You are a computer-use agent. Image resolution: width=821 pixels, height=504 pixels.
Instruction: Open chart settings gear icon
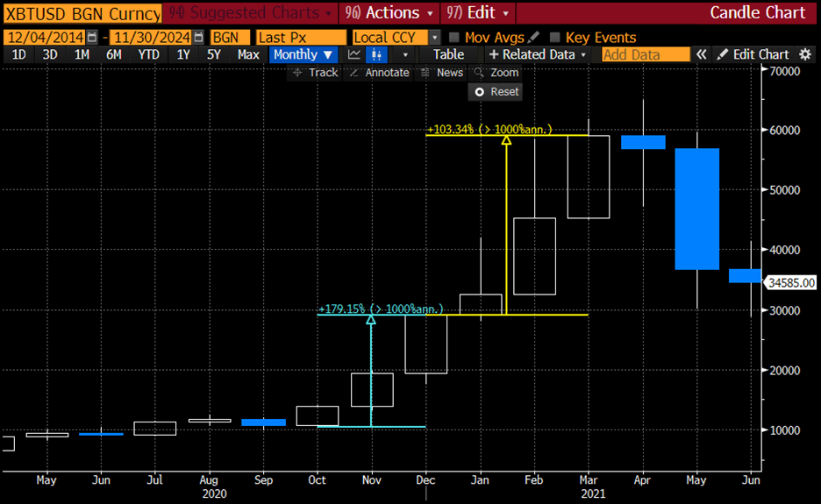click(805, 54)
